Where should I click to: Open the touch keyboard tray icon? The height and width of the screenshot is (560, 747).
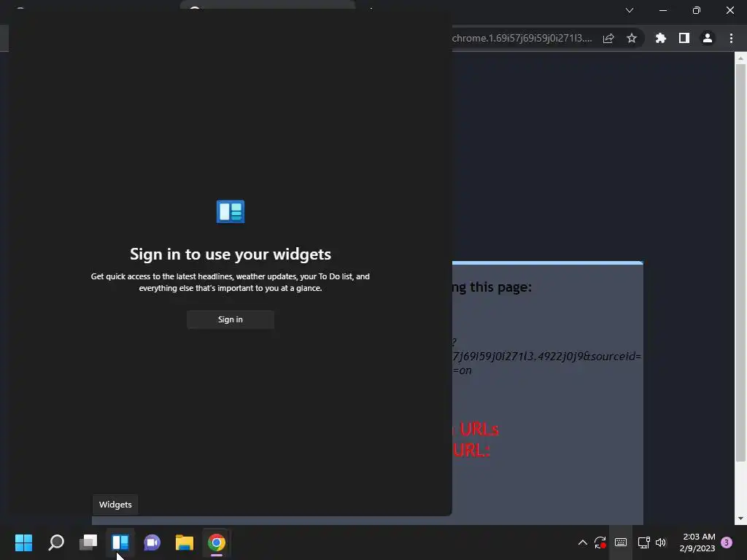pyautogui.click(x=621, y=542)
